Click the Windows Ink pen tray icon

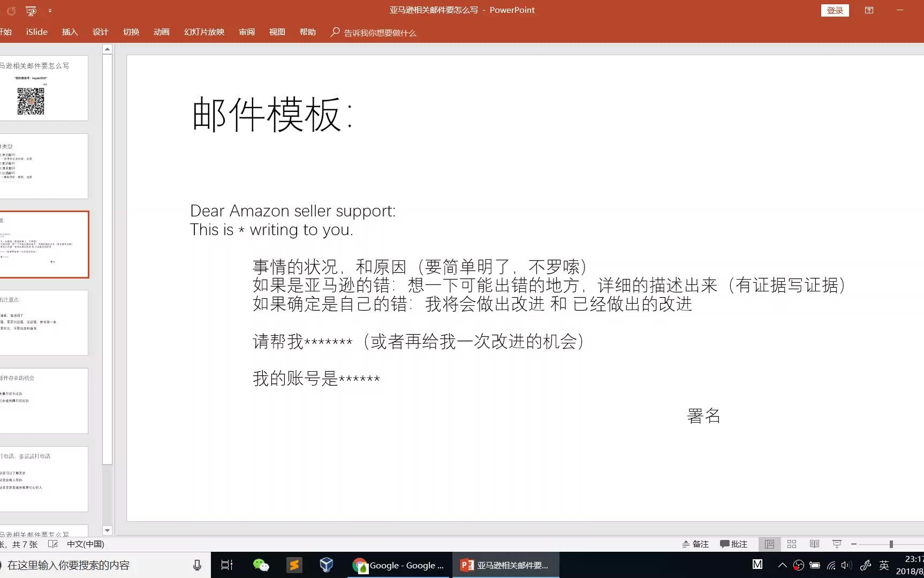tap(866, 565)
